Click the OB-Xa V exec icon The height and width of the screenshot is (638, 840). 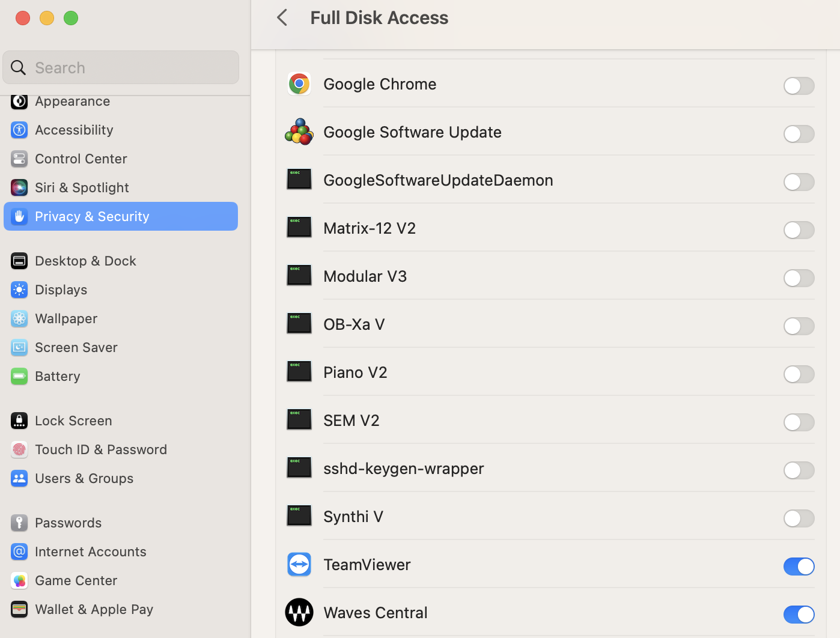pyautogui.click(x=299, y=323)
